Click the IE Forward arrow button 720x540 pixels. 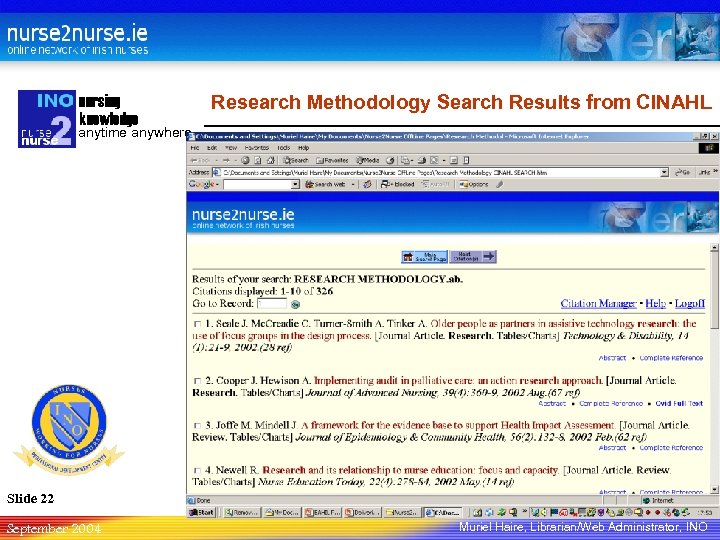pos(226,160)
